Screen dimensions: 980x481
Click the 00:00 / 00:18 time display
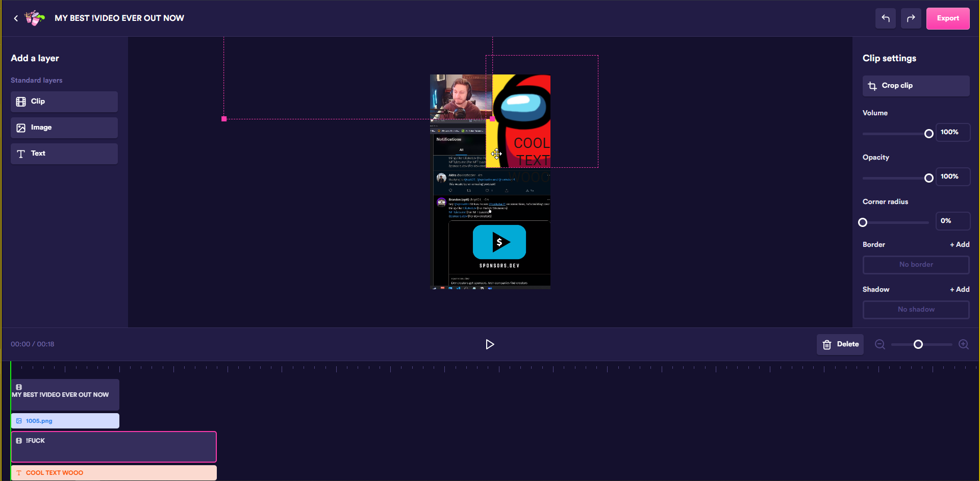tap(33, 344)
